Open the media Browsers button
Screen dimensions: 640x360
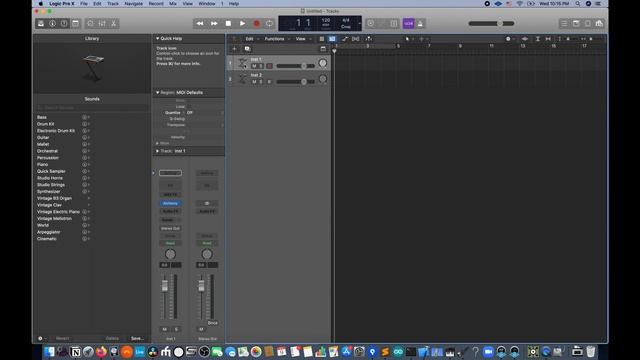coord(599,24)
